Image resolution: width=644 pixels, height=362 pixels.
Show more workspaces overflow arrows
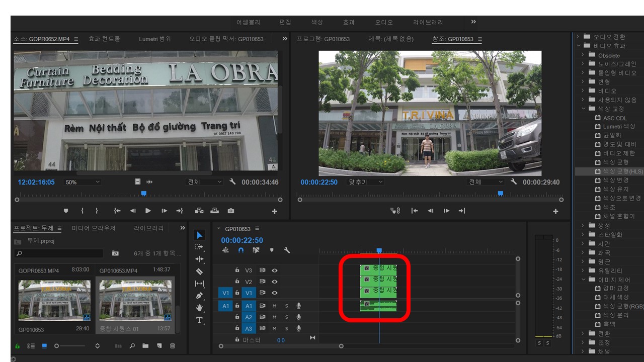point(473,22)
